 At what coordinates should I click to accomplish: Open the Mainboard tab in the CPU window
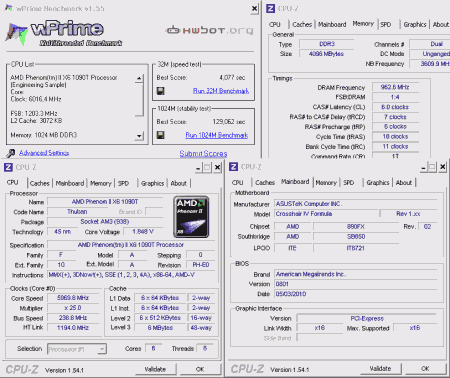pyautogui.click(x=70, y=183)
